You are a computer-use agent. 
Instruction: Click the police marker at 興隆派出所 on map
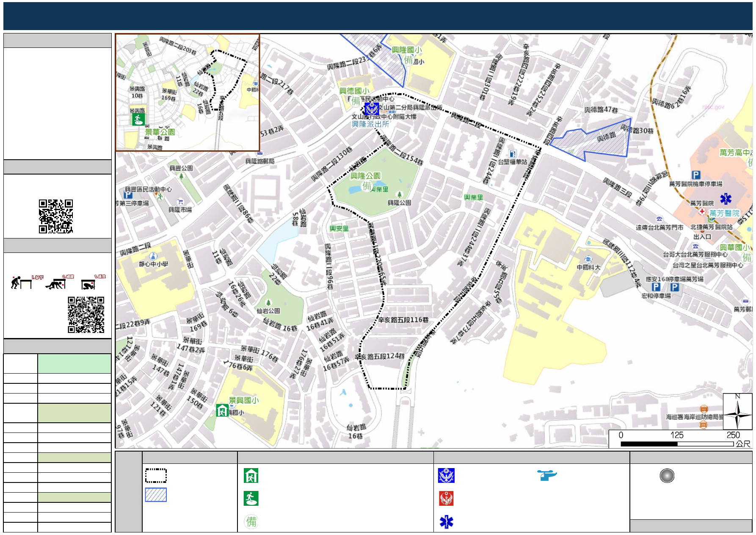(372, 109)
